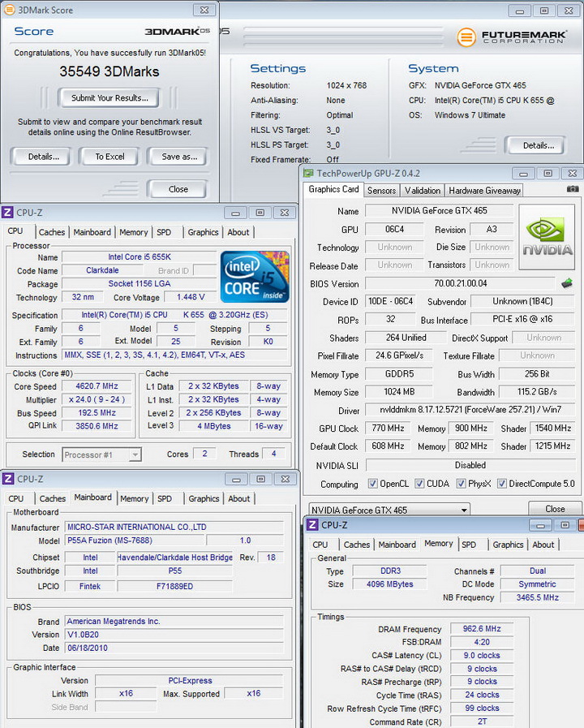
Task: Open the Caches tab in the top CPU-Z window
Action: (x=52, y=232)
